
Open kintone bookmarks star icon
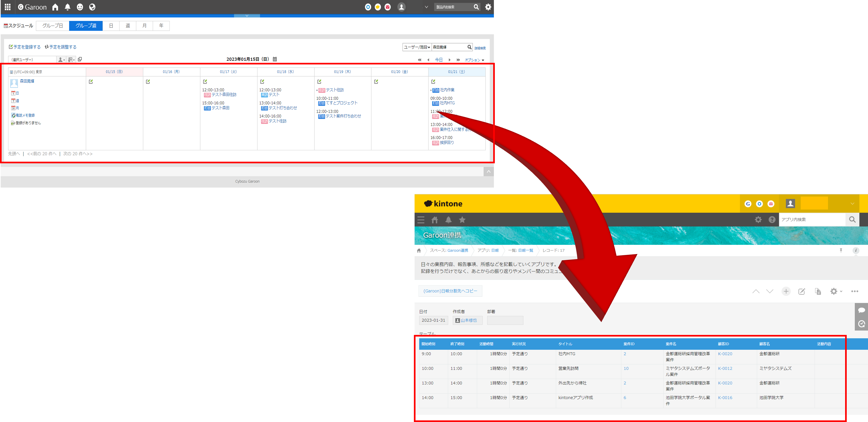(462, 220)
